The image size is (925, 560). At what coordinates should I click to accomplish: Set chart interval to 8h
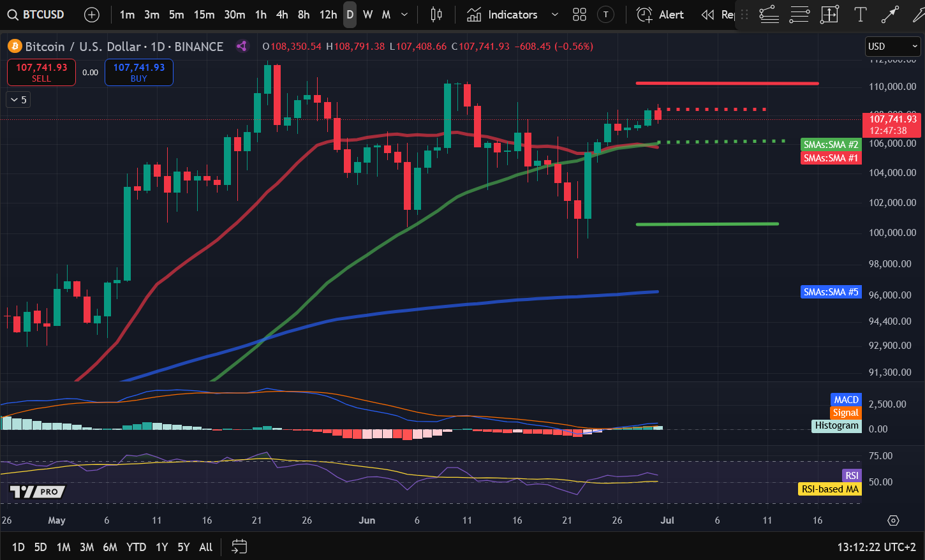[304, 14]
